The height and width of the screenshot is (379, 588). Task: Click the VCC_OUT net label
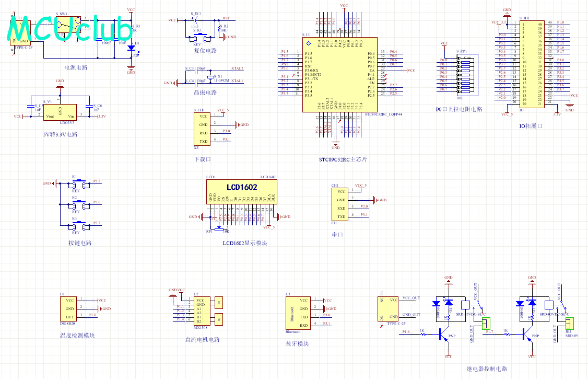tap(411, 298)
